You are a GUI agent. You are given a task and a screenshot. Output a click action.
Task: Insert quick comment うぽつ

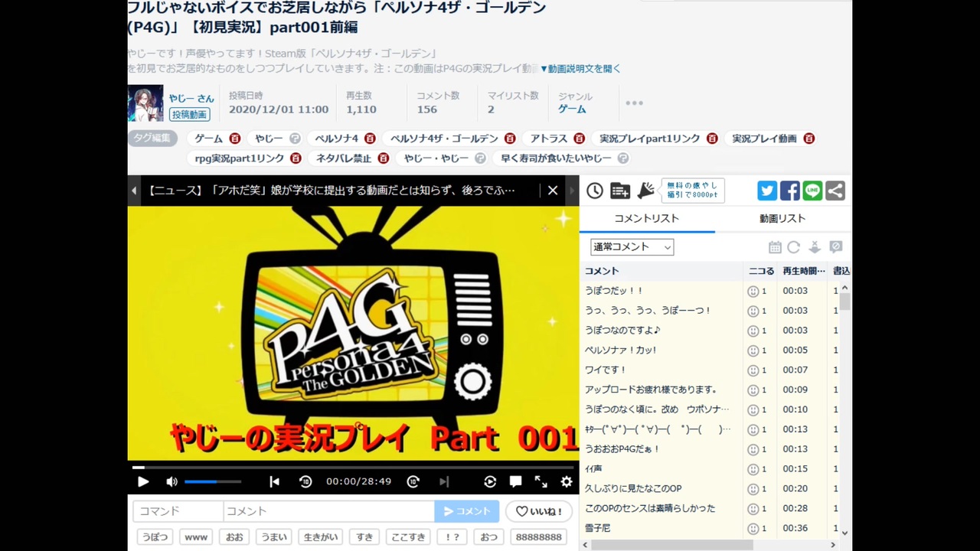(x=155, y=537)
